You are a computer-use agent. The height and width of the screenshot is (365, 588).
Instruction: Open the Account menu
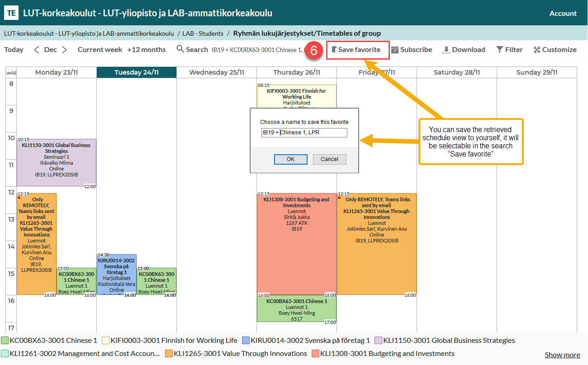pyautogui.click(x=563, y=13)
